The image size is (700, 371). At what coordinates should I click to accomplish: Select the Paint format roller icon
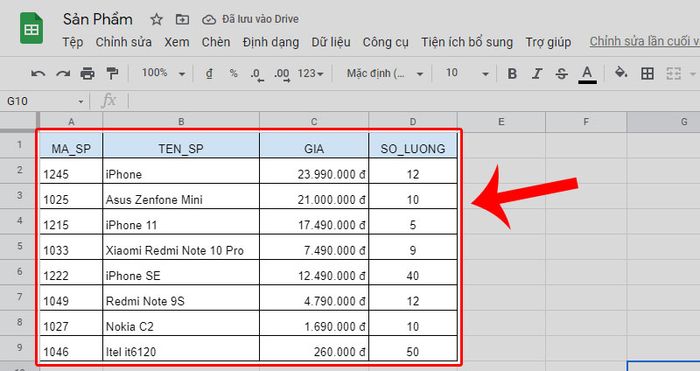[x=112, y=74]
